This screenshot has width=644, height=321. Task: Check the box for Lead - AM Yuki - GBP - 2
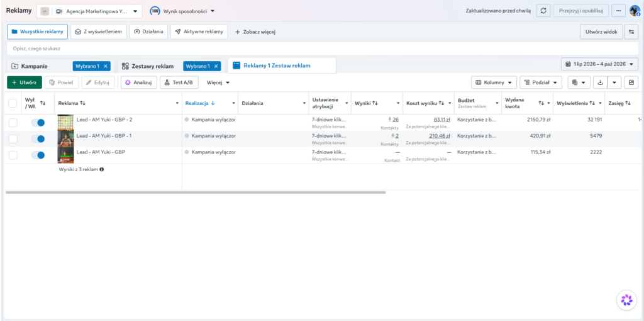(x=13, y=123)
